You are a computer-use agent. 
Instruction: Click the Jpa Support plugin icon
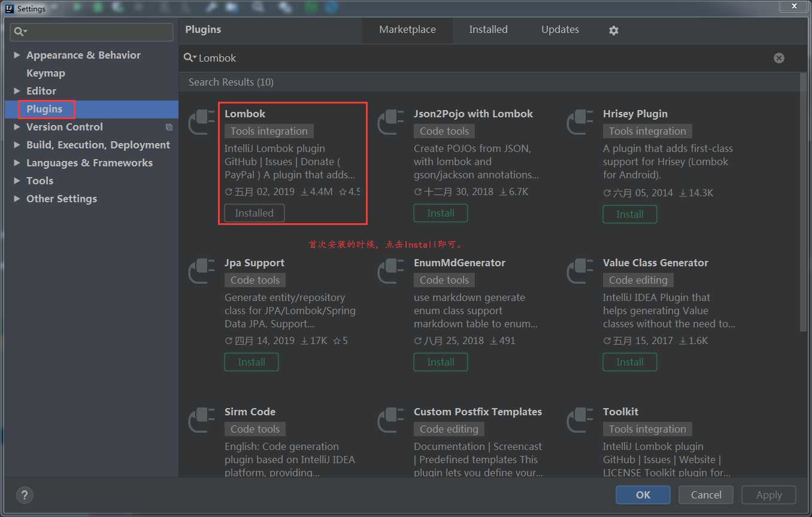coord(201,270)
